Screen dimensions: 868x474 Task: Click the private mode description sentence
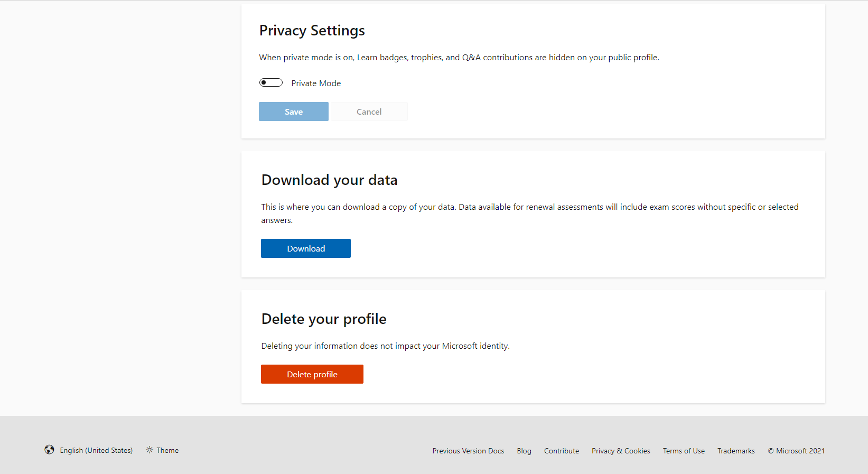point(459,57)
